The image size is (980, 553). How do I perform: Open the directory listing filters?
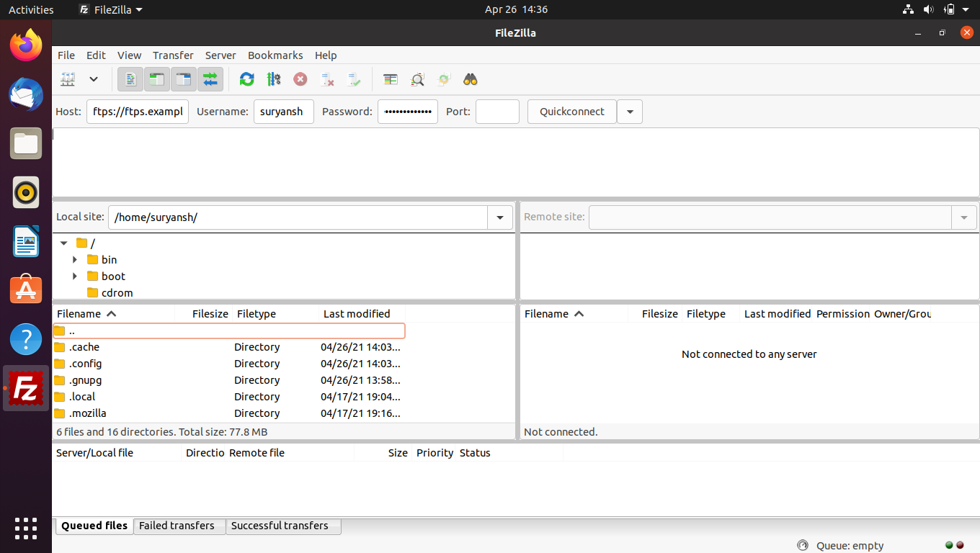(x=390, y=79)
